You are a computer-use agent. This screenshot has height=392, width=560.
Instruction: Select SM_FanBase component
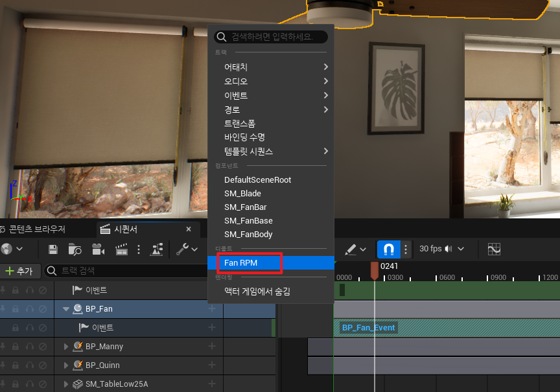click(x=271, y=221)
